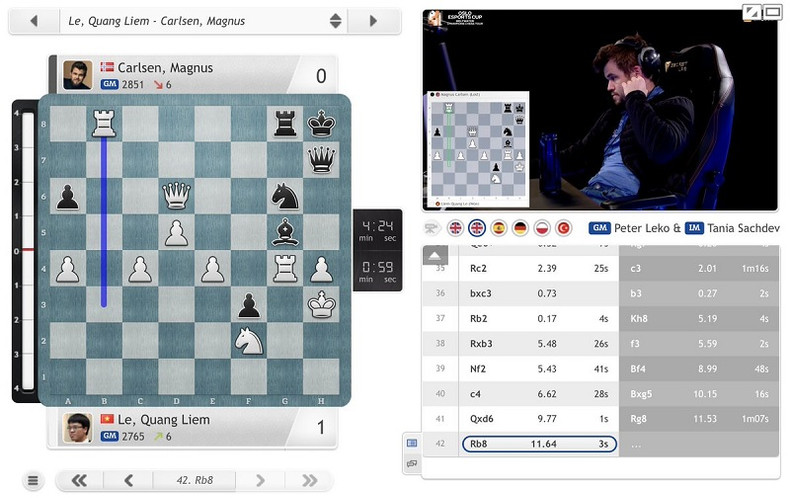Jump to last move of game
The height and width of the screenshot is (498, 790).
coord(305,481)
